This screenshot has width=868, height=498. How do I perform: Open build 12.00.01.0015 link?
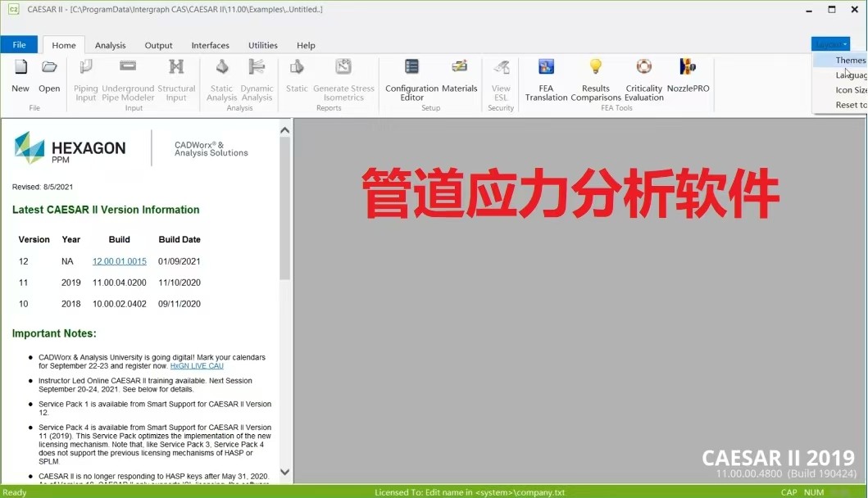point(120,261)
